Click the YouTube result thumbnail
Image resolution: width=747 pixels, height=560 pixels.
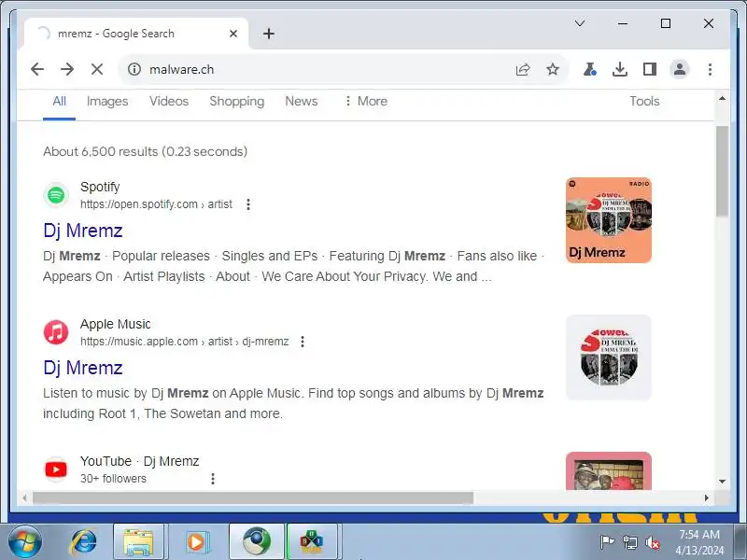coord(609,471)
